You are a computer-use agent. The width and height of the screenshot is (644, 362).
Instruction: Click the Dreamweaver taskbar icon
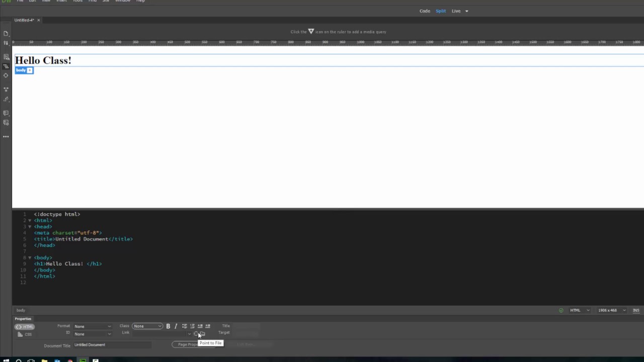pos(83,360)
